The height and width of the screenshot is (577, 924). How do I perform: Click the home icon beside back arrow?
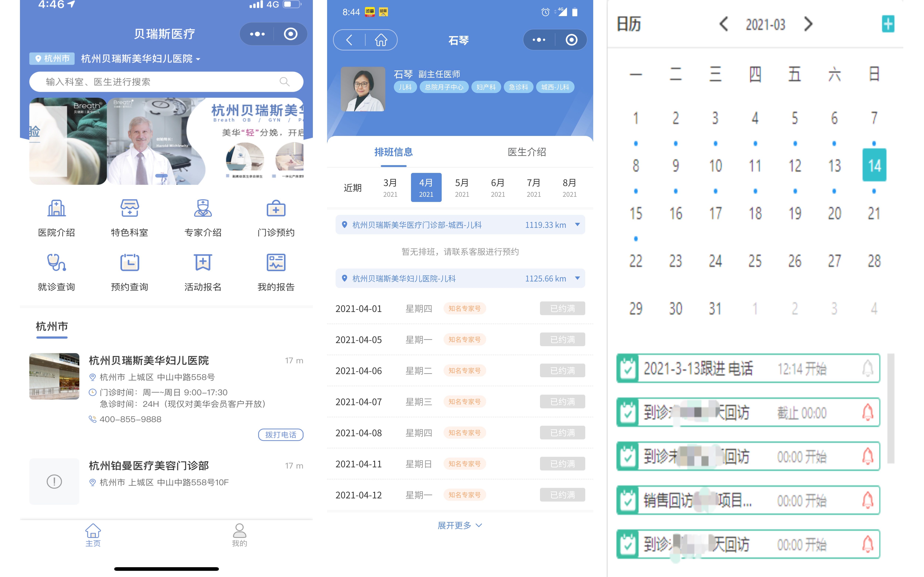coord(381,40)
